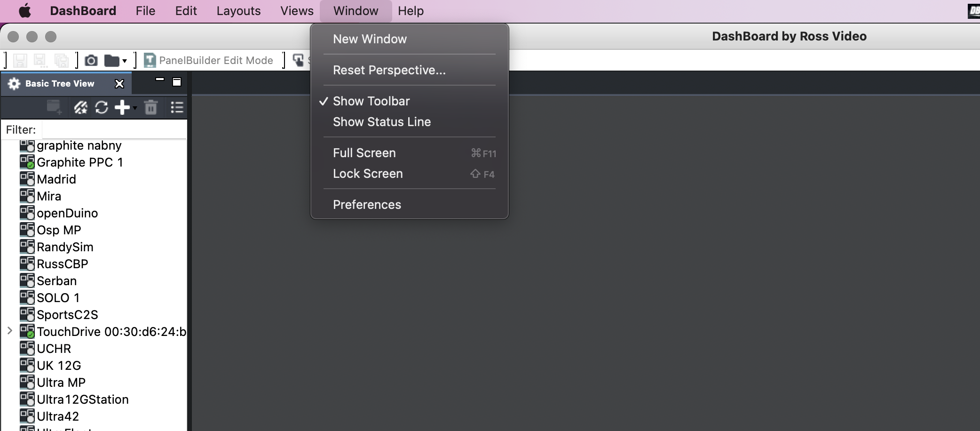Image resolution: width=980 pixels, height=431 pixels.
Task: Expand the TouchDrive tree node
Action: (x=10, y=331)
